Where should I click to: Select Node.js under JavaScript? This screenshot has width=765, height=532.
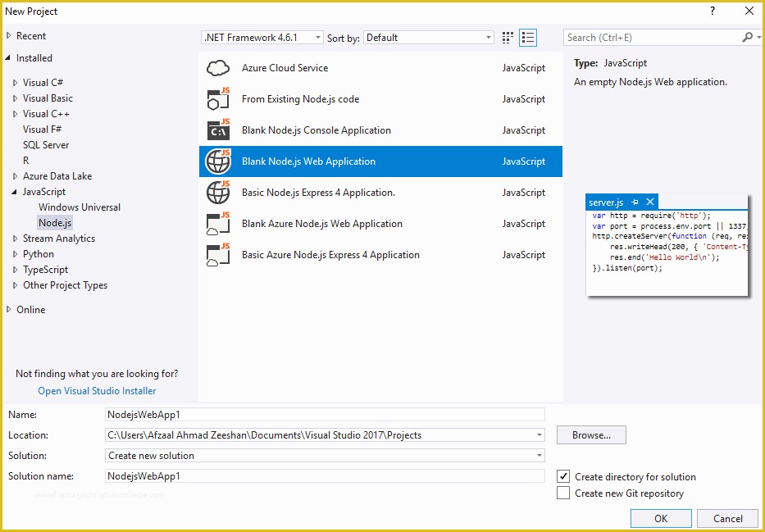point(55,223)
